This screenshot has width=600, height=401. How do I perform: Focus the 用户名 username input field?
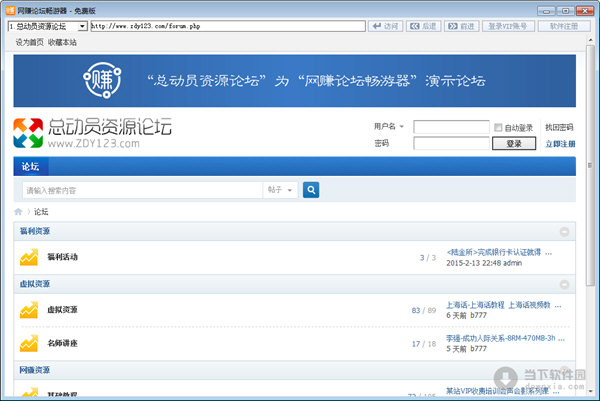[x=451, y=127]
